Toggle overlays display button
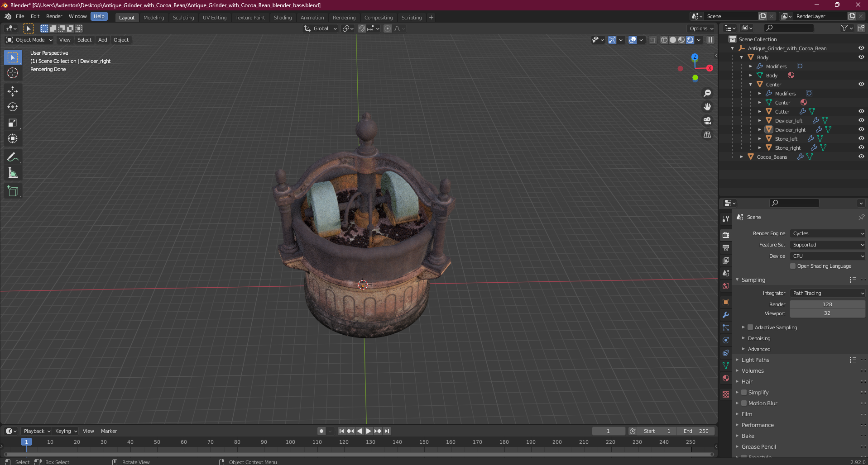This screenshot has height=465, width=868. 633,40
